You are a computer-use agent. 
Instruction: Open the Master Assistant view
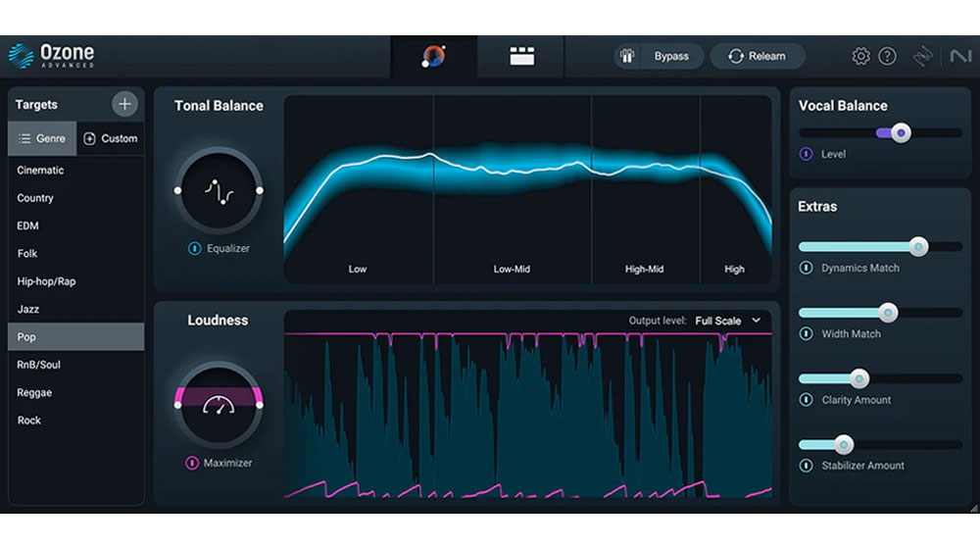pyautogui.click(x=434, y=56)
